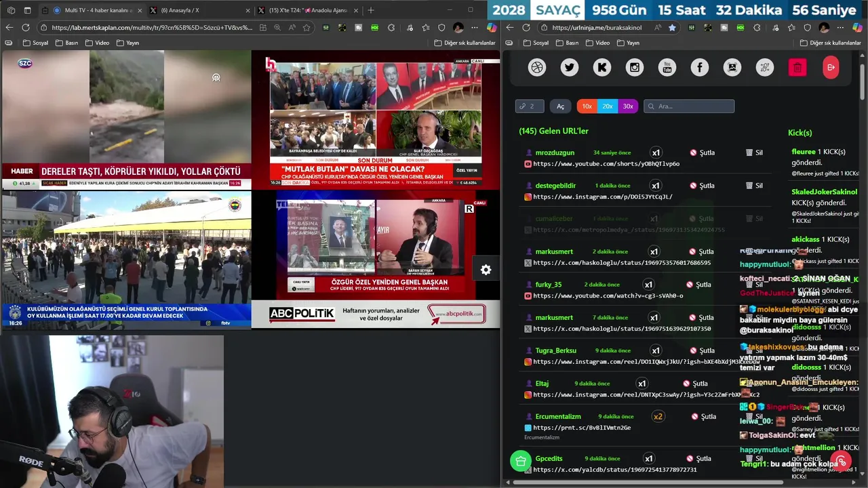
Task: Select the purple 30x option
Action: (628, 106)
